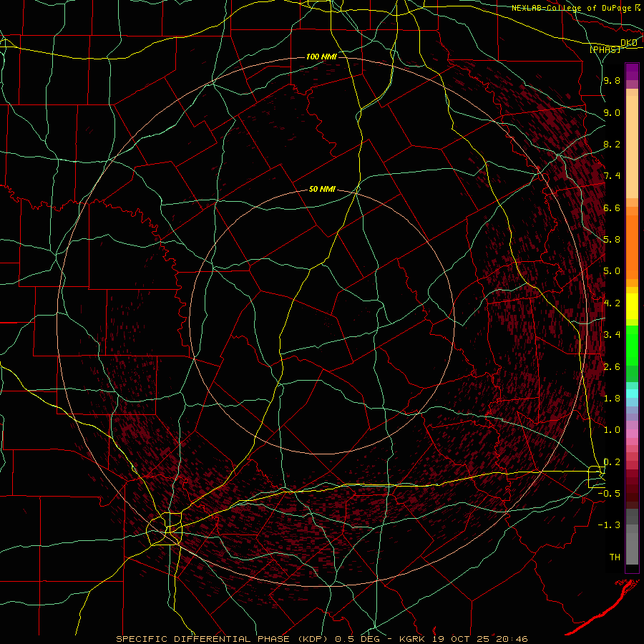644x644 pixels.
Task: Click the 50 NMI range ring label
Action: (x=322, y=190)
